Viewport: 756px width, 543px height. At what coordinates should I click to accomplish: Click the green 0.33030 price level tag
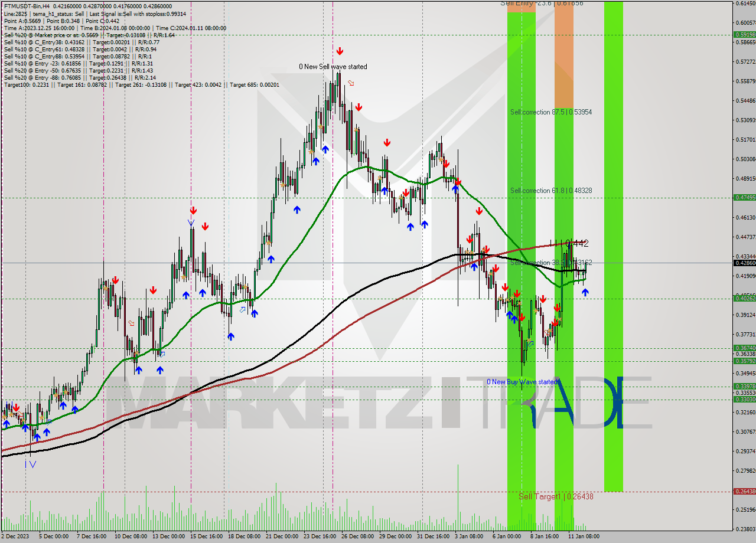pyautogui.click(x=744, y=399)
